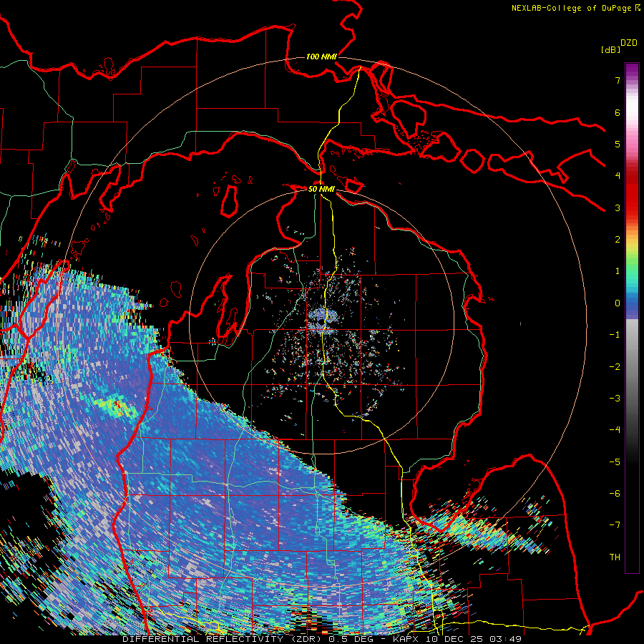Click the "TH" label on color scale

(615, 557)
